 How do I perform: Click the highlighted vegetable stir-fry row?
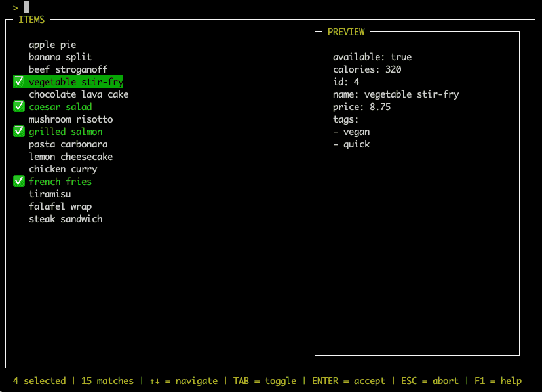coord(68,82)
